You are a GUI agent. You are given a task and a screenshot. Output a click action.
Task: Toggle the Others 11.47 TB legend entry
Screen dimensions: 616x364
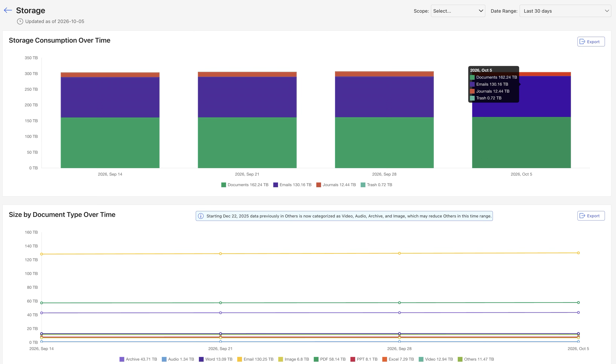pyautogui.click(x=476, y=359)
